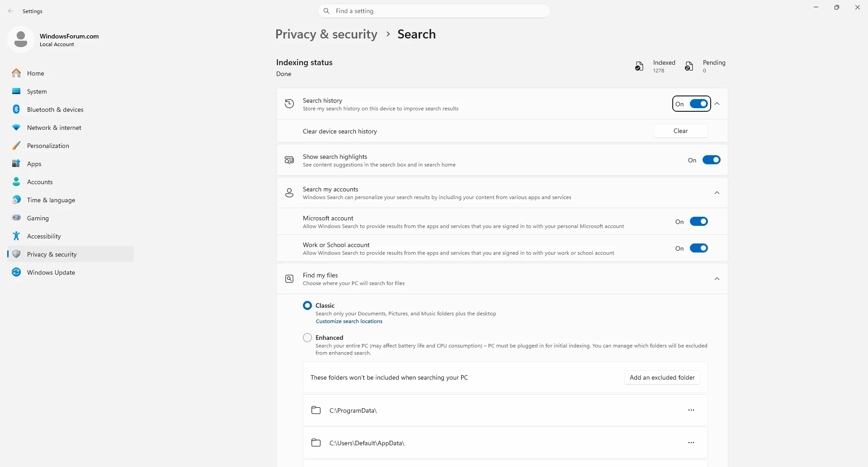Click Privacy & security breadcrumb link

326,34
